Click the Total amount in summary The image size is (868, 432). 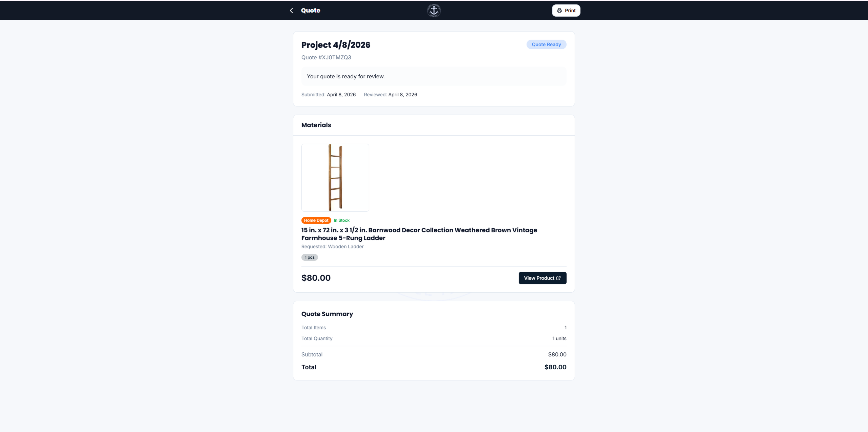[555, 367]
